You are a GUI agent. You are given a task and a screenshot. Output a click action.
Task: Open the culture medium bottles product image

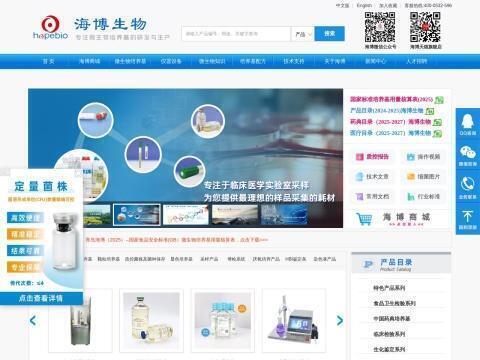tap(151, 320)
